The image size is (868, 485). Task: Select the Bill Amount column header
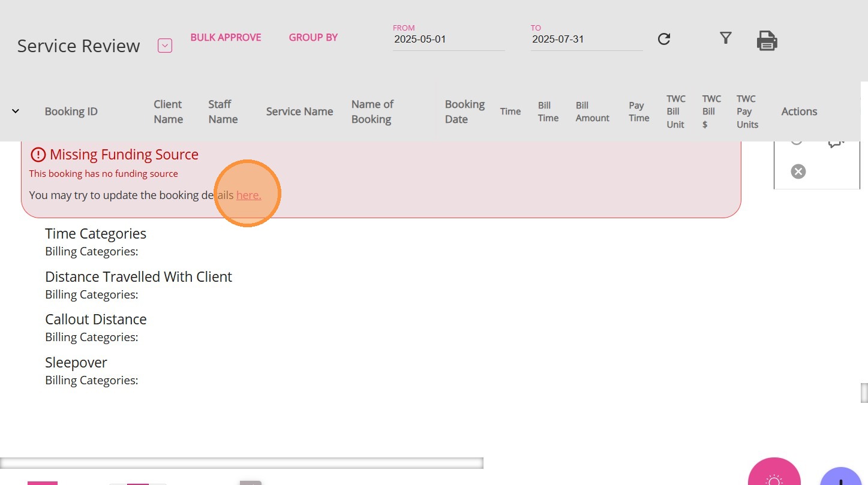(593, 112)
